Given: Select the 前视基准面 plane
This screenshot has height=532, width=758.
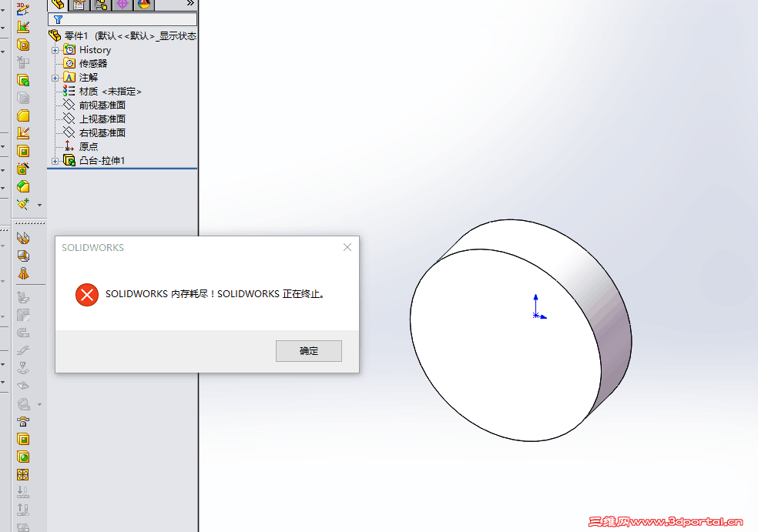Looking at the screenshot, I should click(x=95, y=105).
